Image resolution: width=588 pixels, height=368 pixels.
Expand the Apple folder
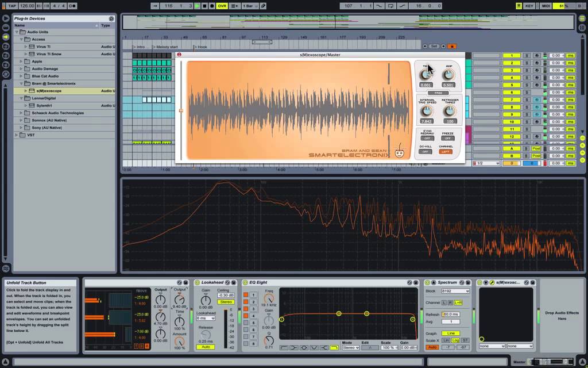[x=21, y=61]
